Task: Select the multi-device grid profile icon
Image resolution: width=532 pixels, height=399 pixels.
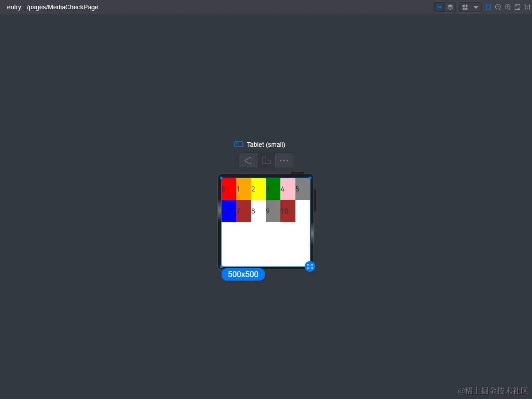Action: point(465,7)
